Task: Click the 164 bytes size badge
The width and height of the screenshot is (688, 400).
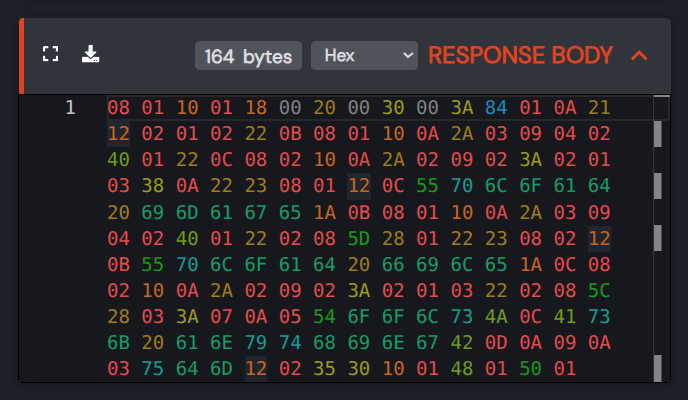Action: pyautogui.click(x=248, y=56)
